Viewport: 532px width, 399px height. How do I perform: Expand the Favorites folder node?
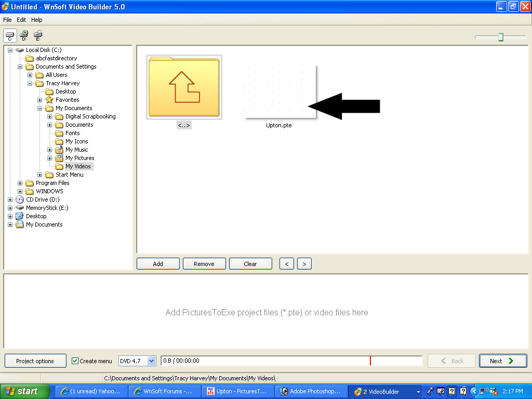(39, 100)
